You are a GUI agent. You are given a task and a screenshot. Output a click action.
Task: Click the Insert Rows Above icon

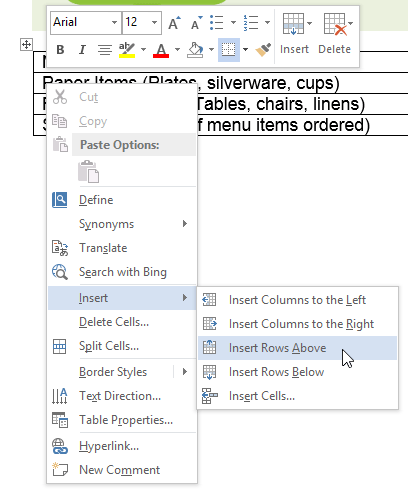click(x=210, y=347)
